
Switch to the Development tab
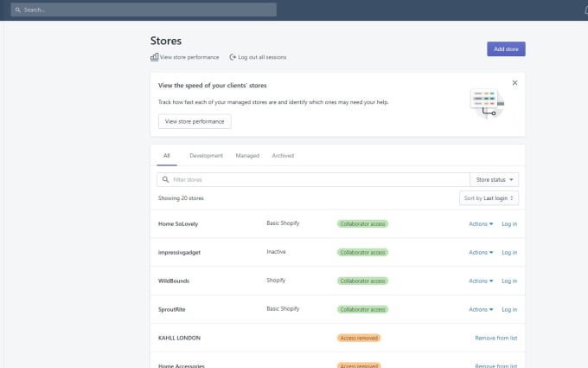[x=207, y=156]
